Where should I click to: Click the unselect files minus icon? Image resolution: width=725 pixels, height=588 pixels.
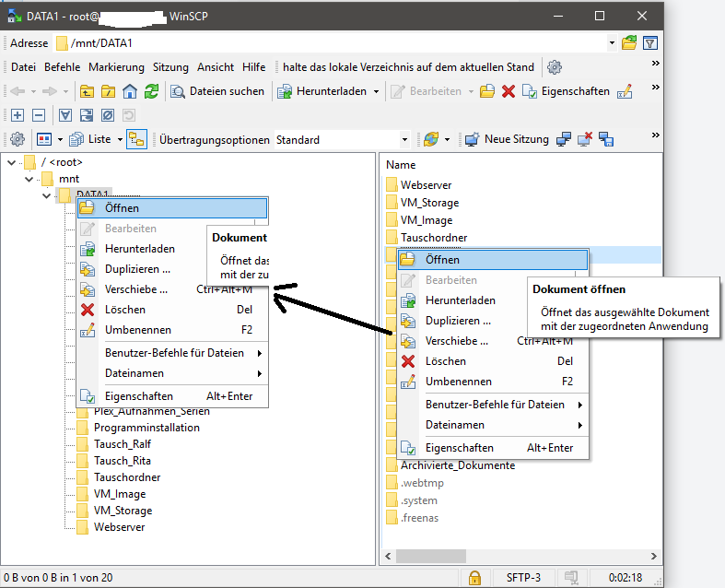click(x=38, y=115)
